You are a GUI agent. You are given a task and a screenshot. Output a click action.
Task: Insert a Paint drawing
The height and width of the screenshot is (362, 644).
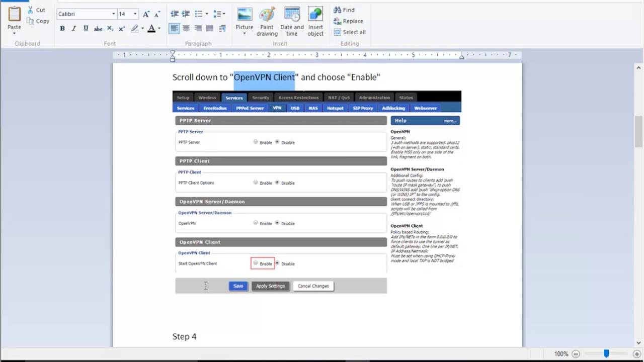click(267, 22)
